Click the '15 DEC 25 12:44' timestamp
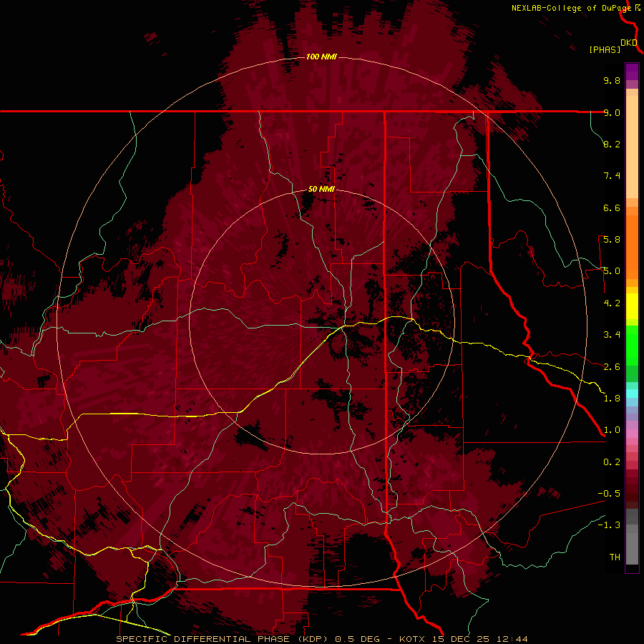 pos(479,639)
